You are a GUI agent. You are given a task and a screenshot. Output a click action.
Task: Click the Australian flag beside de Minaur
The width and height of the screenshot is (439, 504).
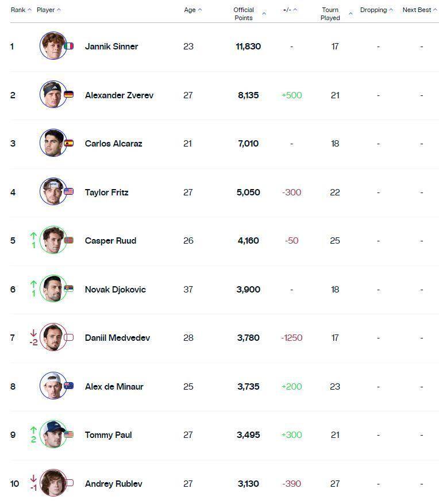tap(69, 386)
